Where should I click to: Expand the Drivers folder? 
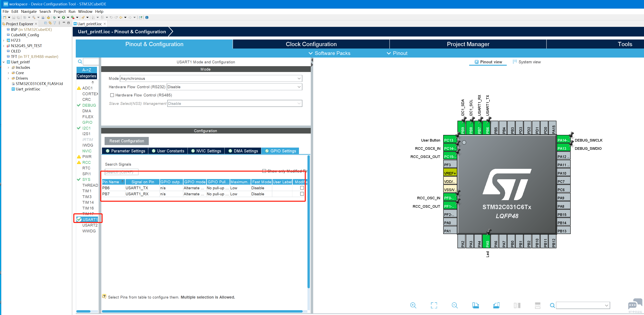(8, 78)
